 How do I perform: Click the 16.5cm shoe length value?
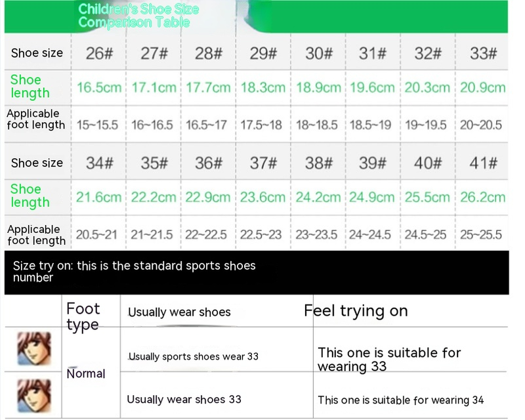100,87
